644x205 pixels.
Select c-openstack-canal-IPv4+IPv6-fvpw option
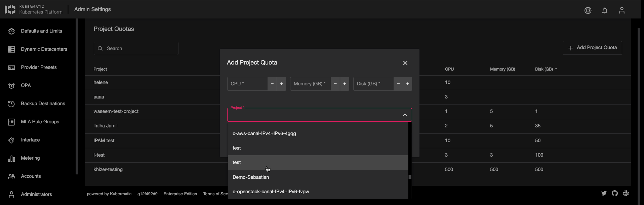click(x=318, y=192)
